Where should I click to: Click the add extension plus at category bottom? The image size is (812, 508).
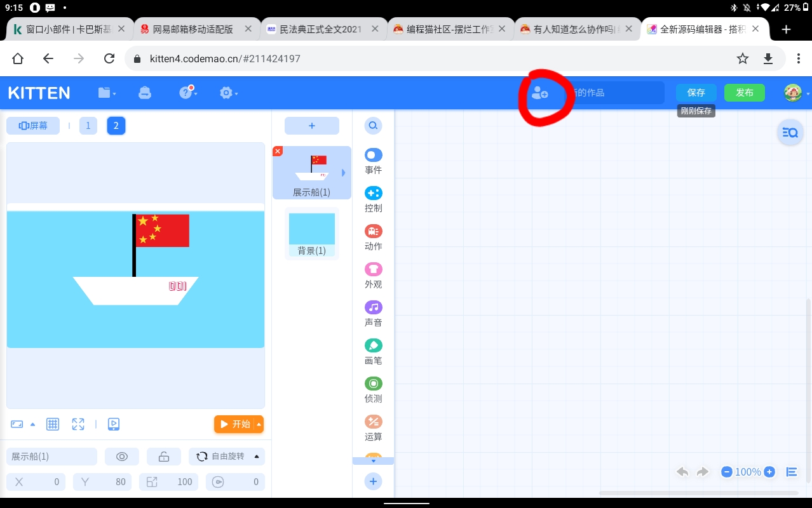[x=373, y=481]
